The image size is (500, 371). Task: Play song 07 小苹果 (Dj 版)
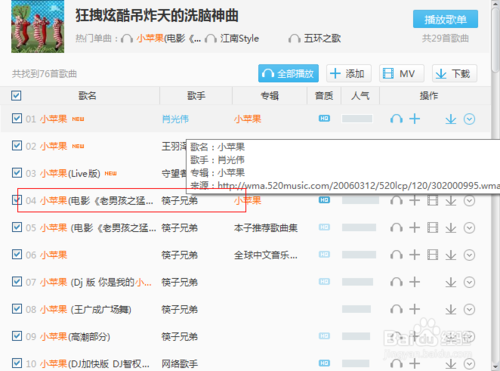[396, 282]
